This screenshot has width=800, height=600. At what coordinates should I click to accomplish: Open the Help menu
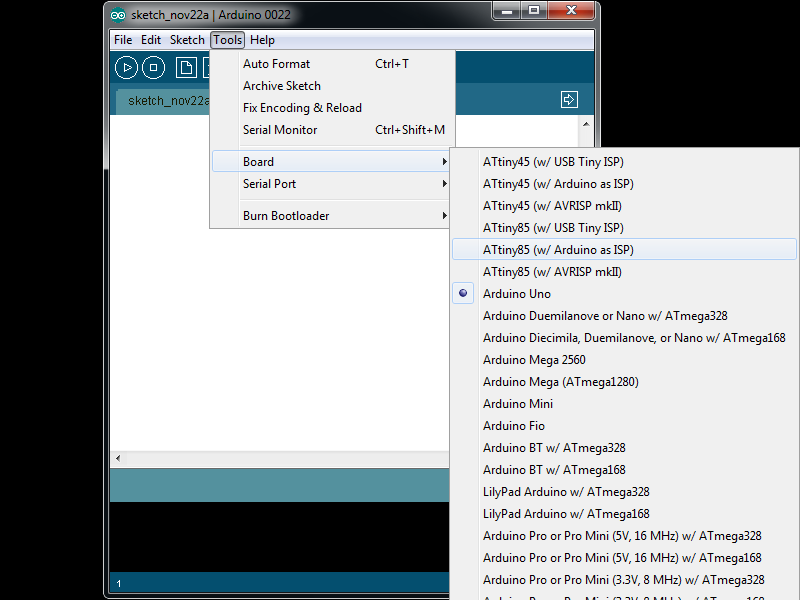tap(262, 40)
